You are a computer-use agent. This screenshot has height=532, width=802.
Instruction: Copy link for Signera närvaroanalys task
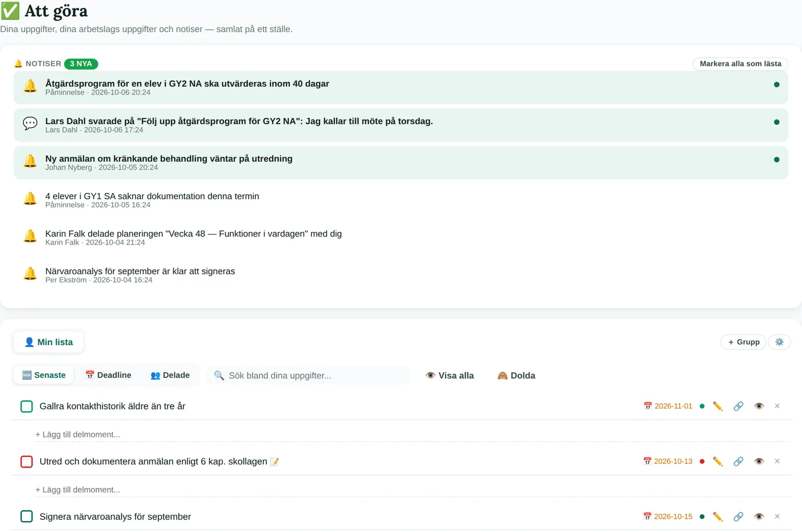[x=738, y=517]
